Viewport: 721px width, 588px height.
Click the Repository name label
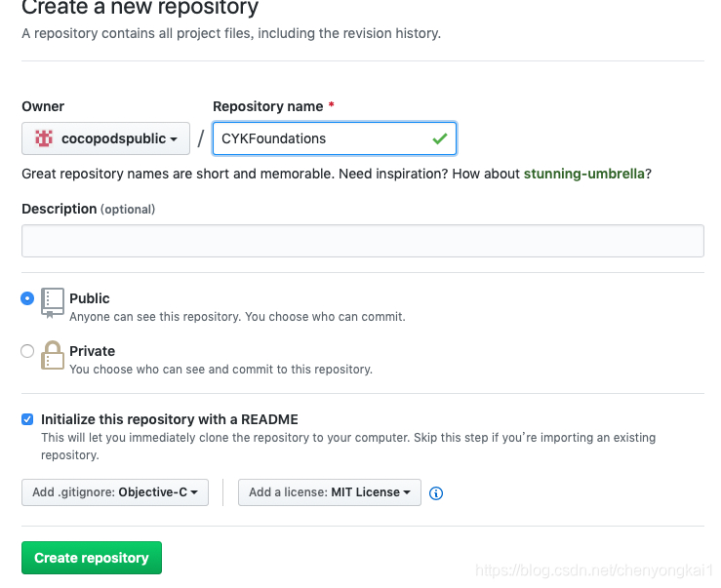coord(268,106)
